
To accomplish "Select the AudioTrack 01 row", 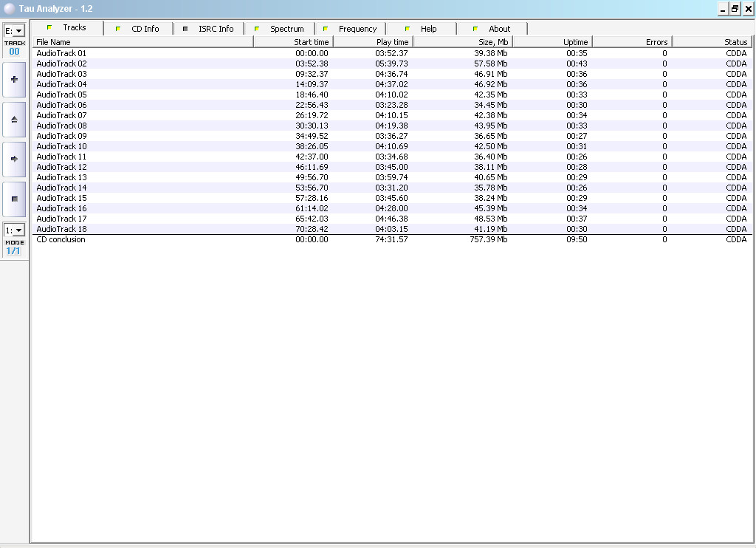I will point(392,53).
